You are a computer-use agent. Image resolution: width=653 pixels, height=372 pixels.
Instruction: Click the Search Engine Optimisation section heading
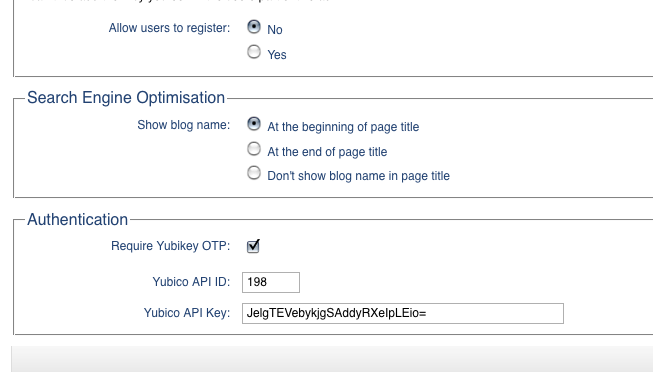coord(126,98)
